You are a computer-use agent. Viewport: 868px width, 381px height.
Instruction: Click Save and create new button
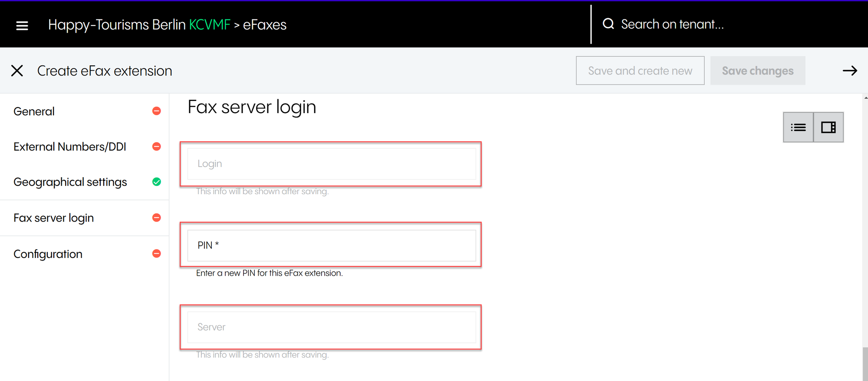[640, 71]
